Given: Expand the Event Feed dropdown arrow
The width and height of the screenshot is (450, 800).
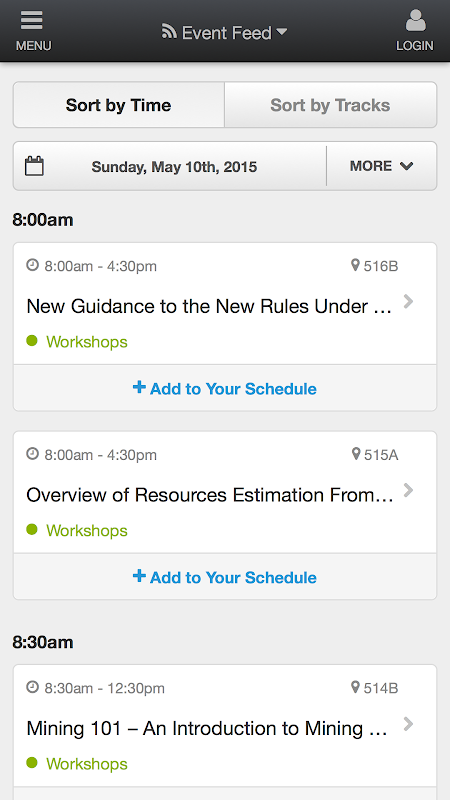Looking at the screenshot, I should click(x=282, y=32).
